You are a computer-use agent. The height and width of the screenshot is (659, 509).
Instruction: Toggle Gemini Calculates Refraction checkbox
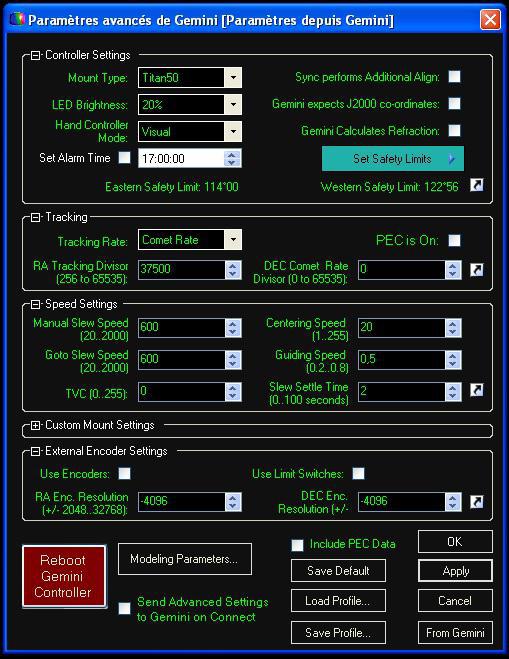click(454, 130)
